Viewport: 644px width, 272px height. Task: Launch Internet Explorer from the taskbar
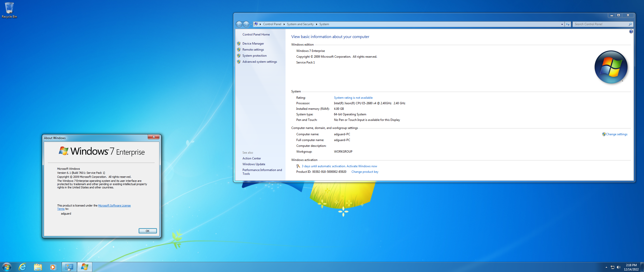[x=23, y=267]
